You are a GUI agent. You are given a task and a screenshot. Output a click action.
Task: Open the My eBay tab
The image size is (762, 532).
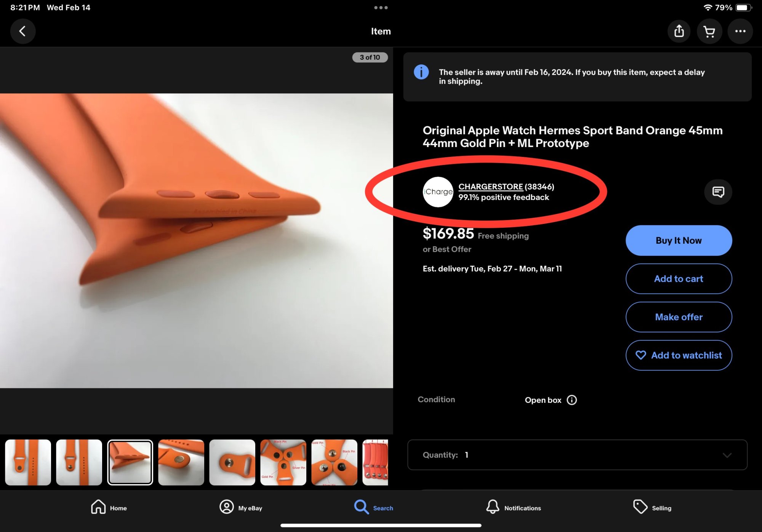[241, 508]
